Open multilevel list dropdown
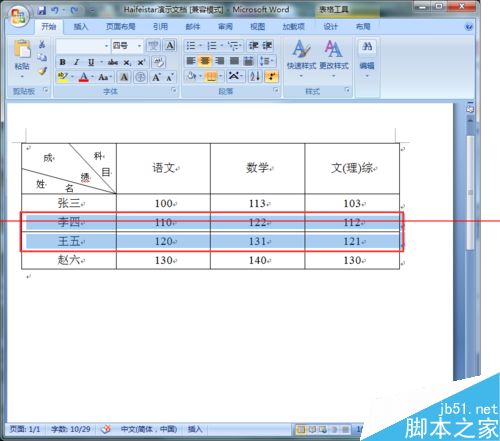 coord(235,46)
